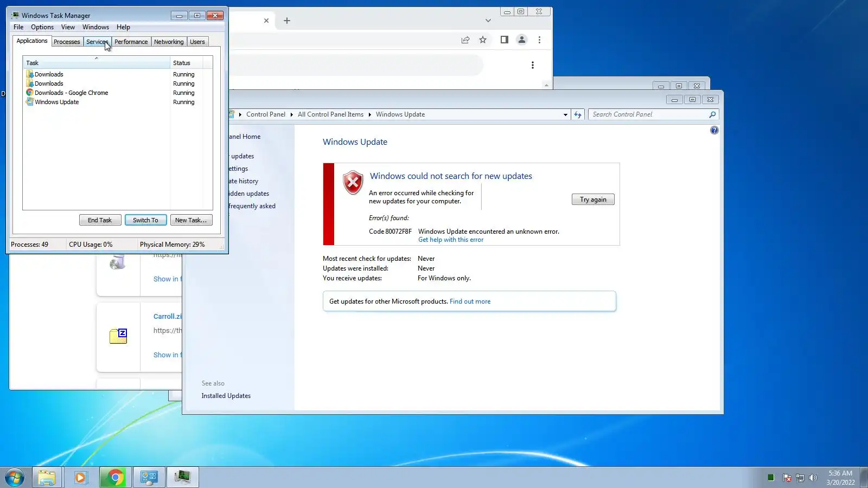Image resolution: width=868 pixels, height=488 pixels.
Task: Launch Windows Media Player from taskbar
Action: 81,478
